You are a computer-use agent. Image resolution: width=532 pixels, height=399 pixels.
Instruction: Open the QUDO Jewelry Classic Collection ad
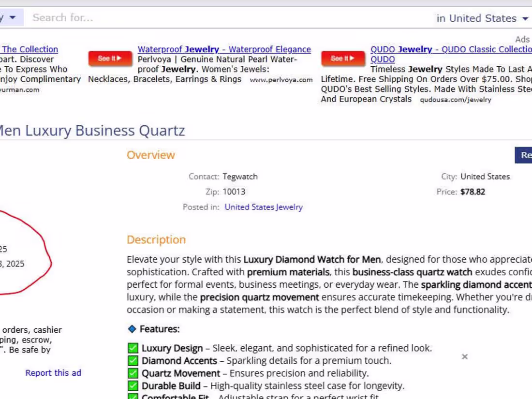(x=450, y=49)
